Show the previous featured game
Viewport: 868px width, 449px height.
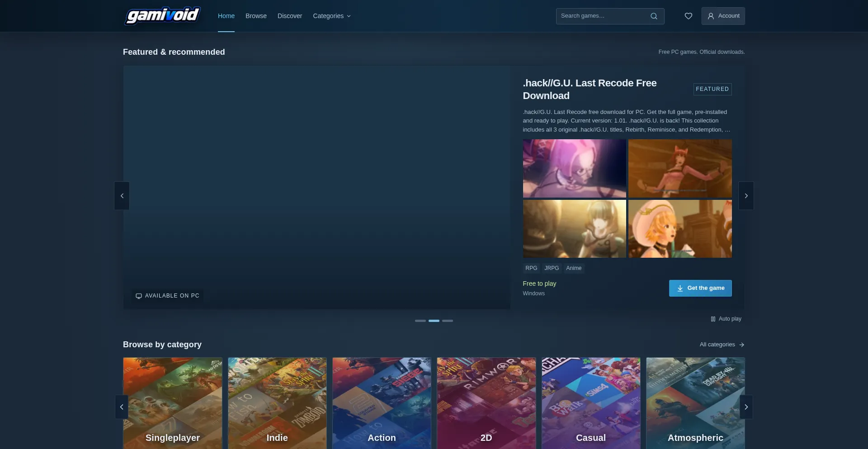pos(122,196)
